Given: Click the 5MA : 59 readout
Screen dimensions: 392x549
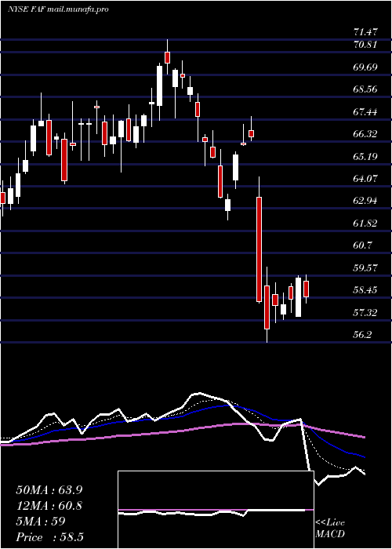Looking at the screenshot, I should tap(41, 522).
